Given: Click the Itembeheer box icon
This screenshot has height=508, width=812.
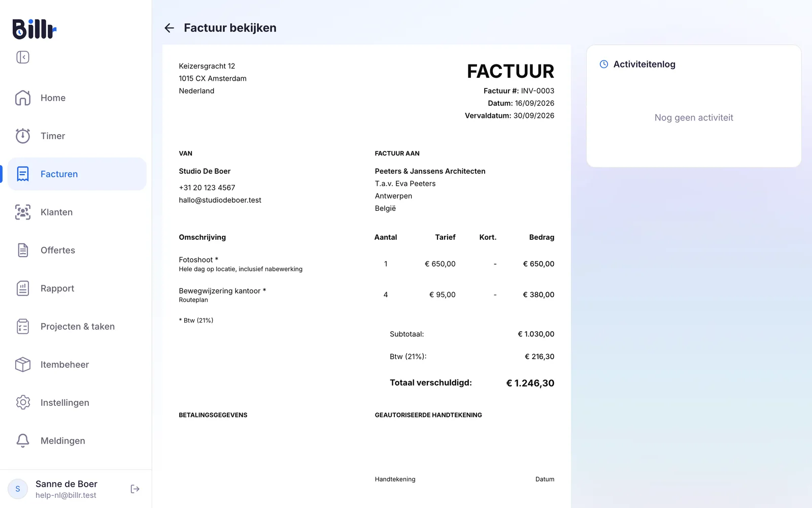Looking at the screenshot, I should click(23, 364).
